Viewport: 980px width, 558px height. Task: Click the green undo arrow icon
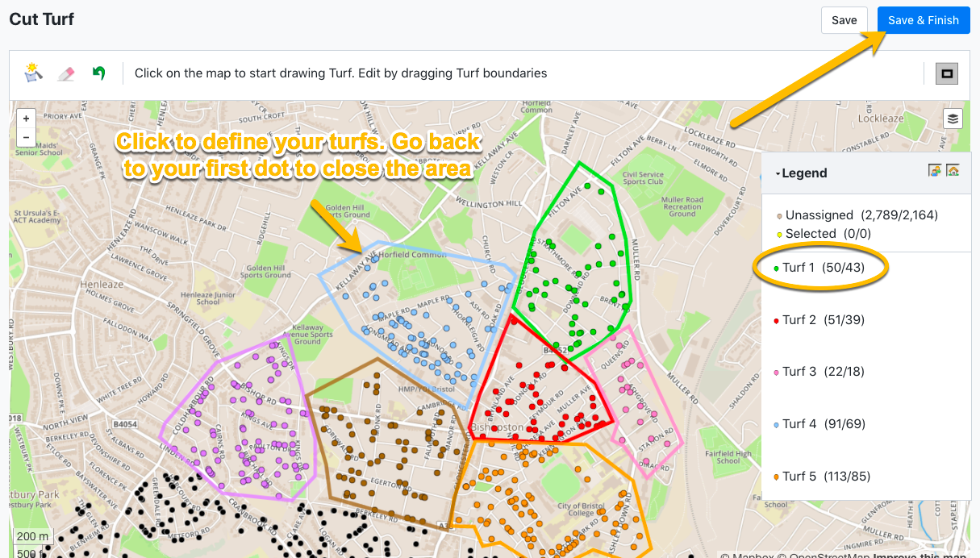(x=98, y=73)
